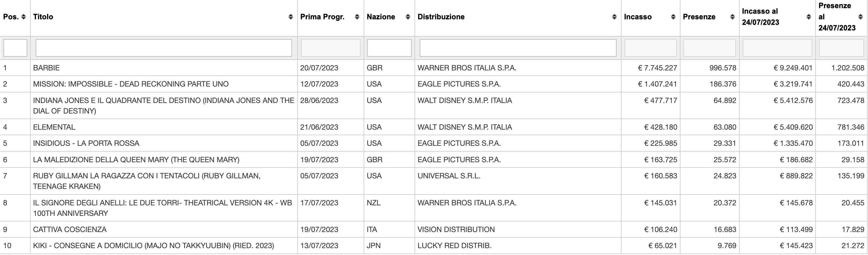Click the Prima Progr. header label
Screen dimensions: 868x255
pyautogui.click(x=322, y=17)
